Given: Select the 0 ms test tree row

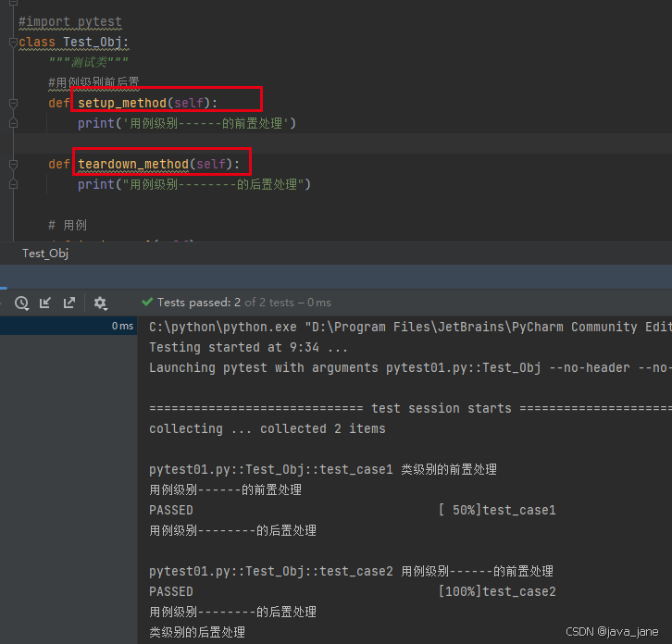Looking at the screenshot, I should [x=68, y=326].
